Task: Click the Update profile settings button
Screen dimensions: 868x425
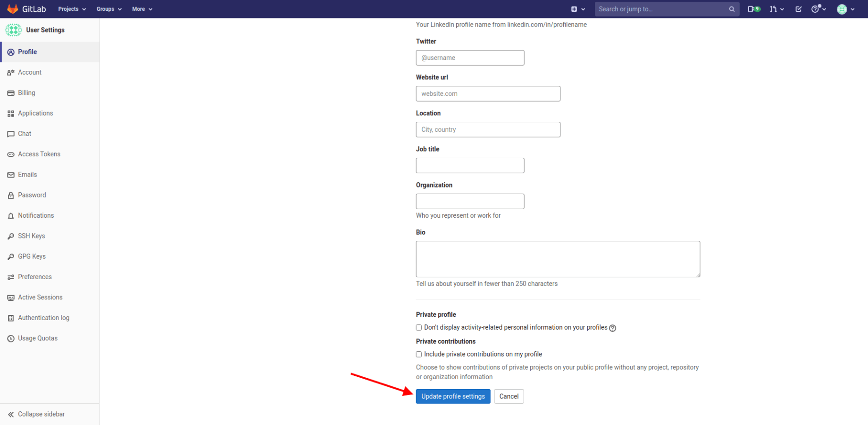Action: point(452,396)
